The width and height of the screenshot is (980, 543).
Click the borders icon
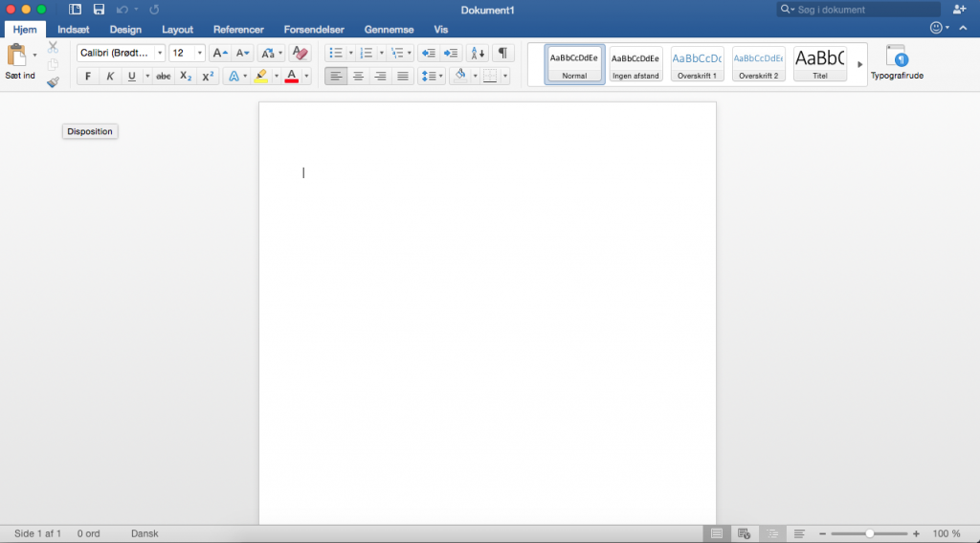(490, 77)
